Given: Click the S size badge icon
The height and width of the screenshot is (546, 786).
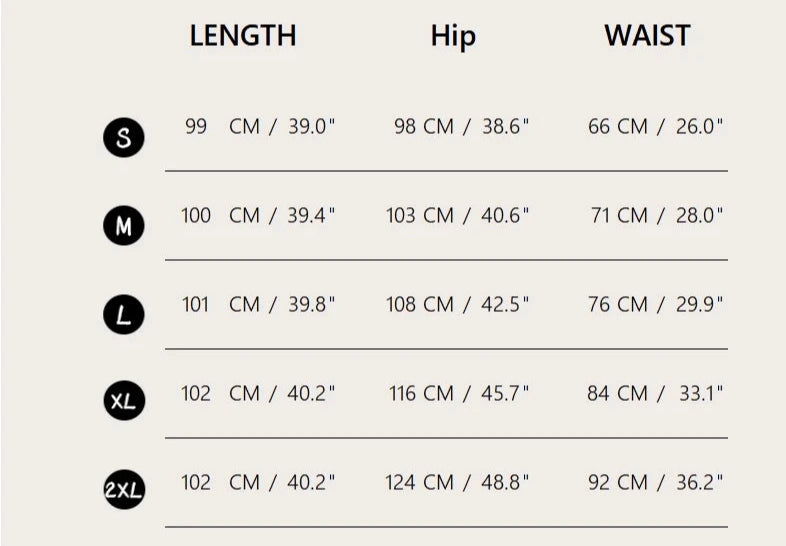Looking at the screenshot, I should pyautogui.click(x=124, y=138).
